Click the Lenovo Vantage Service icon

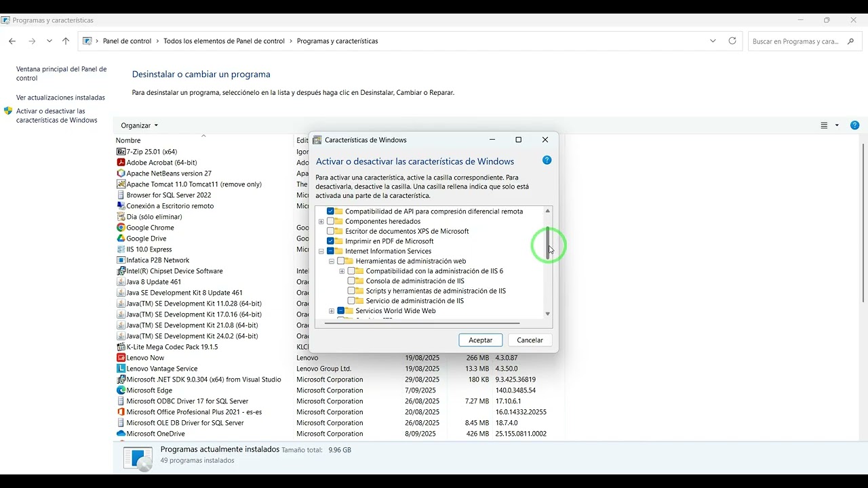click(121, 369)
